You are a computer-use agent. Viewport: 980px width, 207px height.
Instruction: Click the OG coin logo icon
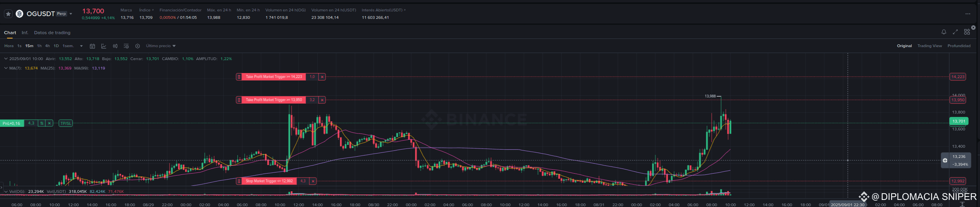coord(19,14)
